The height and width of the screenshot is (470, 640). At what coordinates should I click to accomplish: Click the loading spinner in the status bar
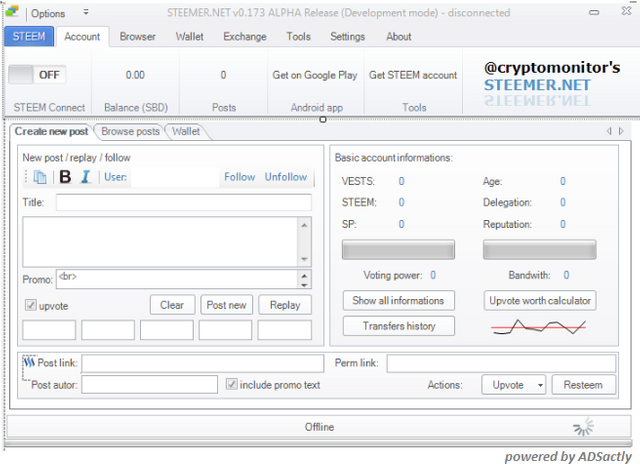(x=583, y=427)
